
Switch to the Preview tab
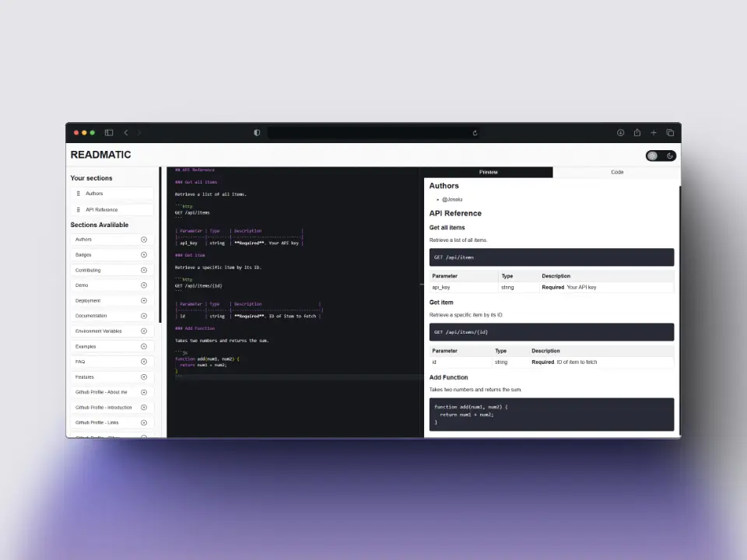point(489,172)
